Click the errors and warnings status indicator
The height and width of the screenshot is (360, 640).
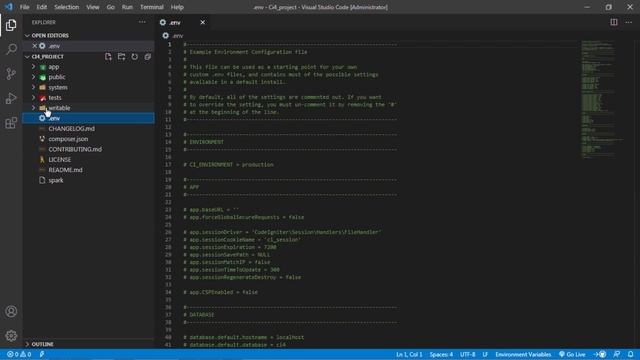click(19, 354)
